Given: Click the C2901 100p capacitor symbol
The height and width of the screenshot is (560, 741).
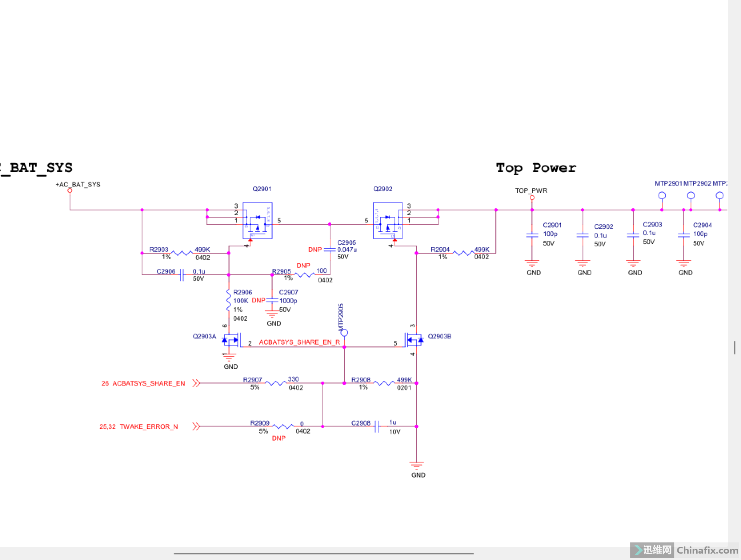Looking at the screenshot, I should tap(532, 235).
